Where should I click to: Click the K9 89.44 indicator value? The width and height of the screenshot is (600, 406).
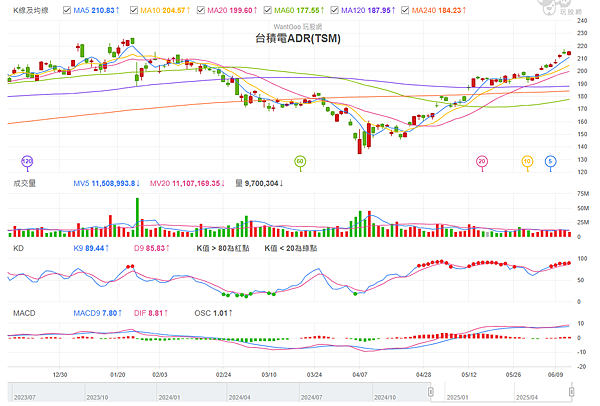click(91, 248)
